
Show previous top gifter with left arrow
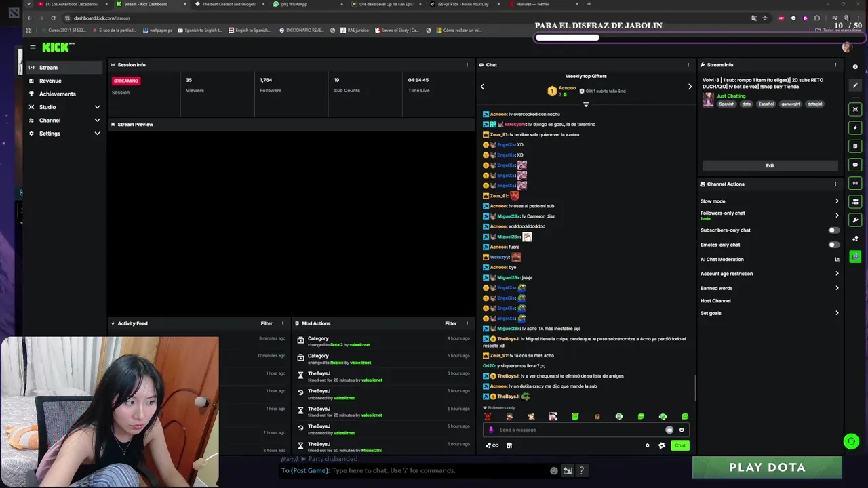(482, 87)
